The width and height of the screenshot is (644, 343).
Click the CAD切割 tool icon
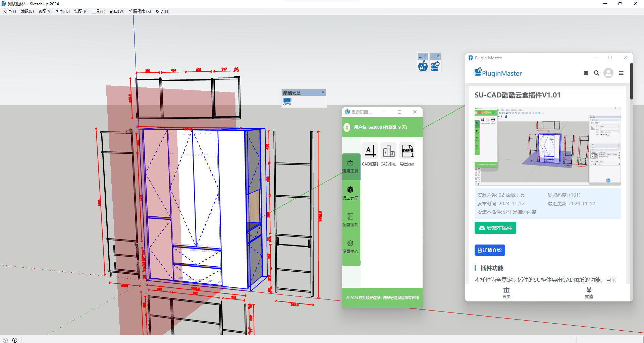(370, 151)
